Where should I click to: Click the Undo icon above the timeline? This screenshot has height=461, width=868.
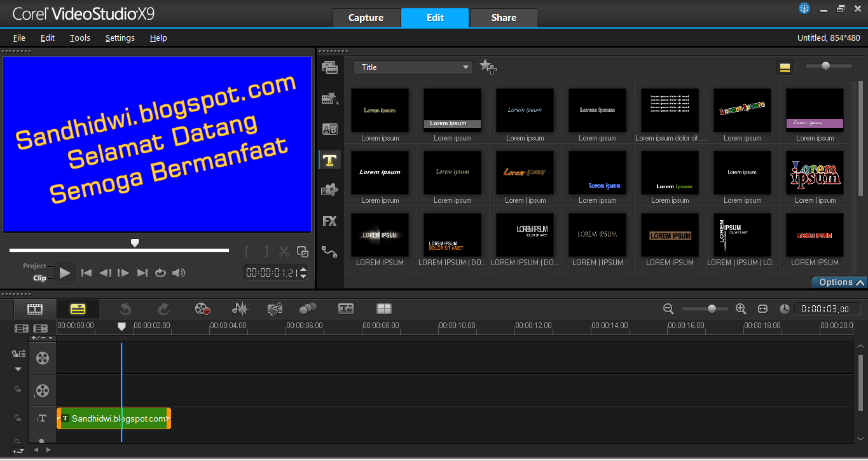(x=125, y=308)
